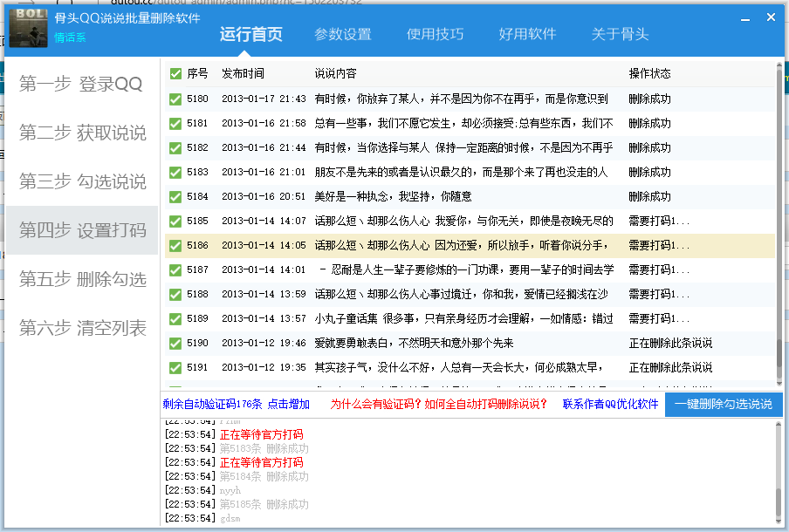
Task: Click the 正在删除此条说说 status in row 5190
Action: pos(671,343)
